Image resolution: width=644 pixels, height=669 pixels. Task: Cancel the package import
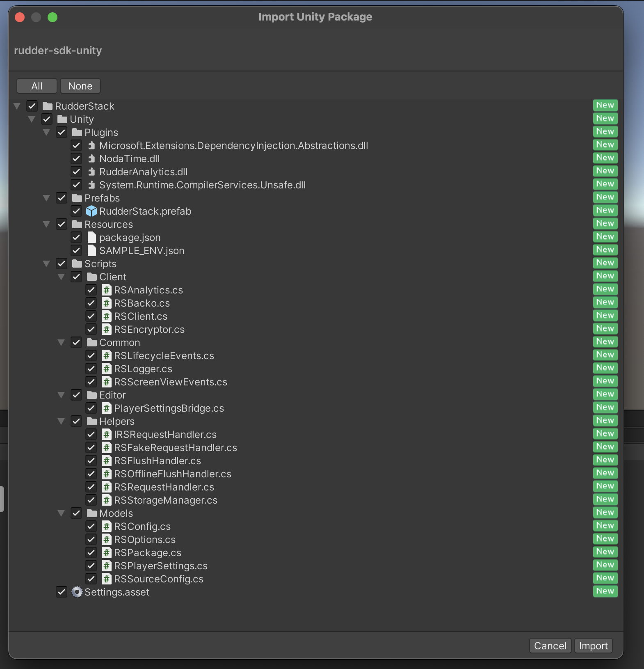point(550,646)
